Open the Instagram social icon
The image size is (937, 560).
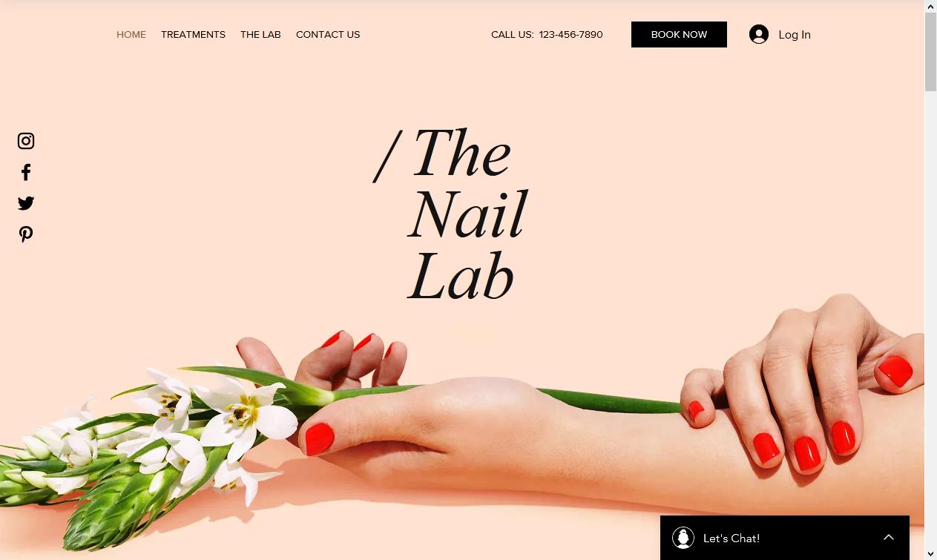point(26,141)
